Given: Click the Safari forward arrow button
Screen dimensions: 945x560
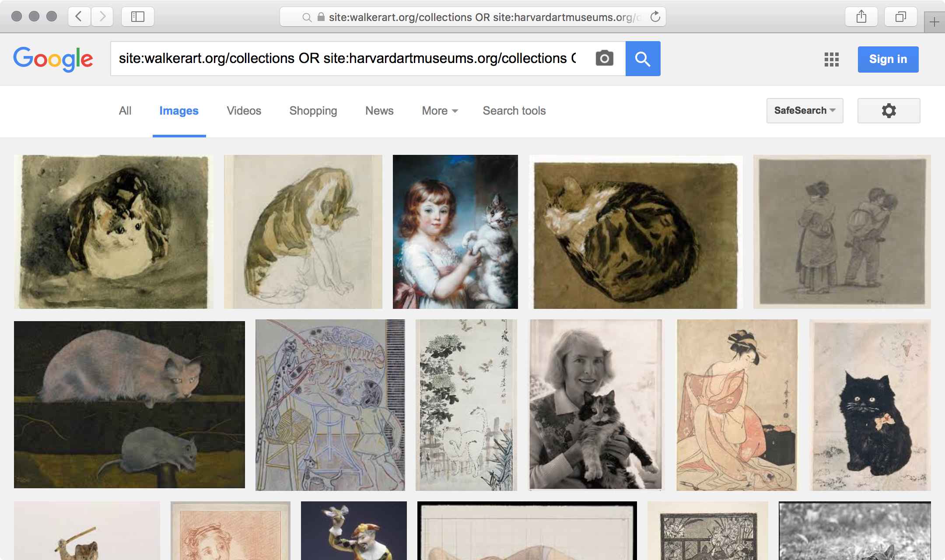Looking at the screenshot, I should click(102, 17).
